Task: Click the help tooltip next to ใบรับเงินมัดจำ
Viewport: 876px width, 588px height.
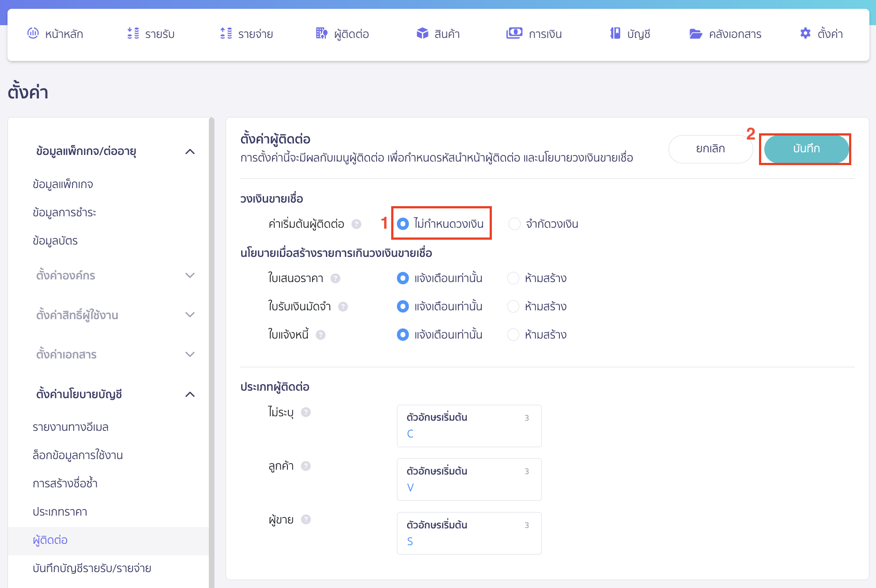Action: pos(344,306)
